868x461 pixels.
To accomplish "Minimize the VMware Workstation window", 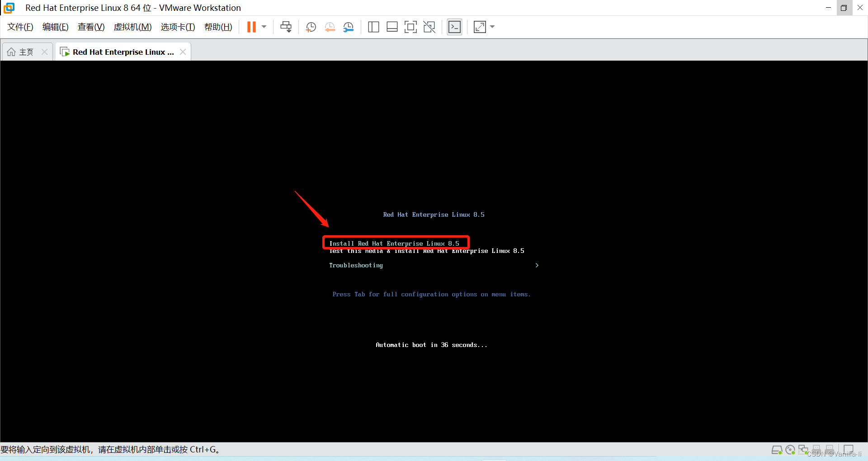I will [x=828, y=8].
